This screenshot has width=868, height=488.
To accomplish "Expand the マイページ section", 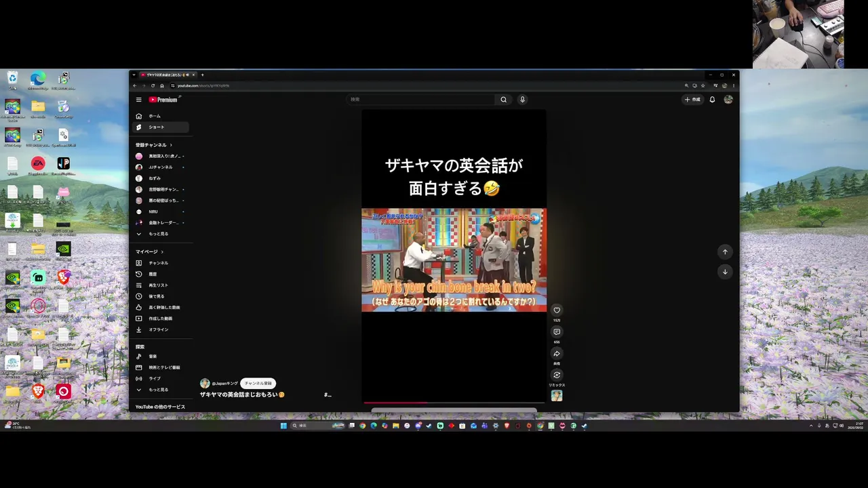I will (149, 252).
